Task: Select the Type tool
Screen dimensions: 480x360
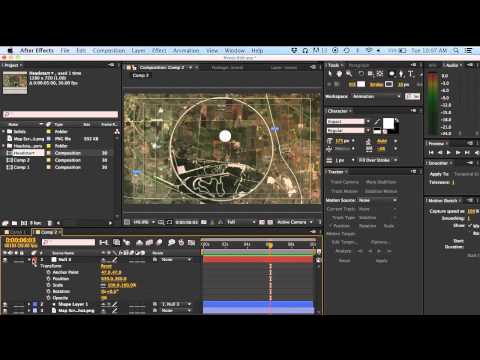Action: coord(411,74)
